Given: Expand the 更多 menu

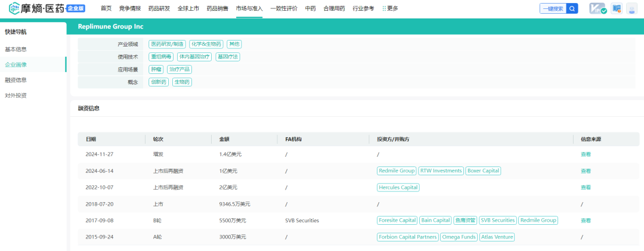Looking at the screenshot, I should [390, 8].
